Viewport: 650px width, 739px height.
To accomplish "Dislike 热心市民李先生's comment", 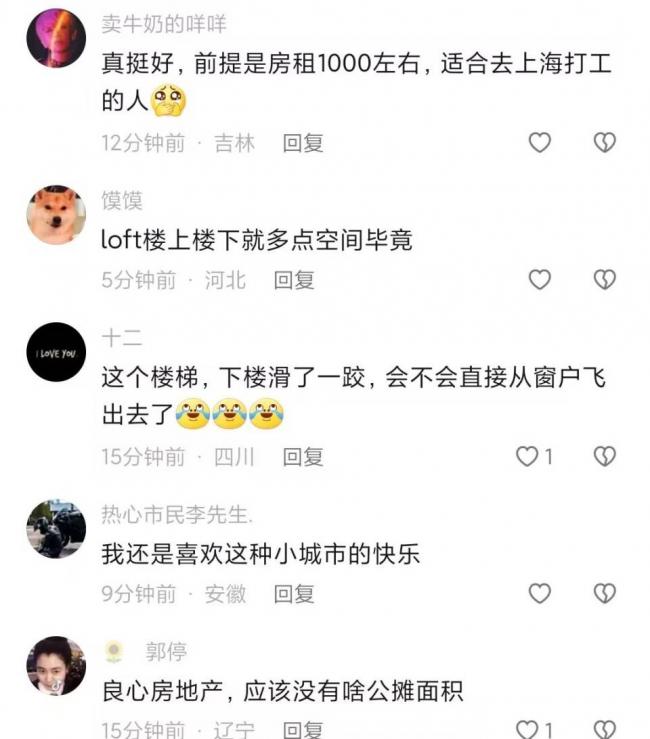I will 604,593.
